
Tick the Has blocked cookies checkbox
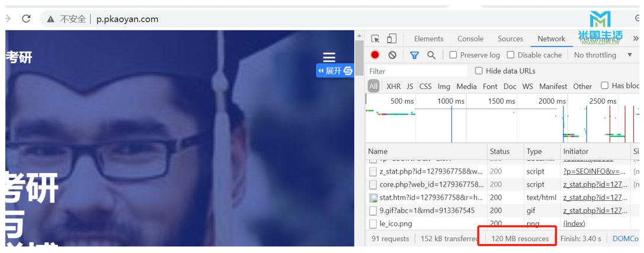point(604,85)
